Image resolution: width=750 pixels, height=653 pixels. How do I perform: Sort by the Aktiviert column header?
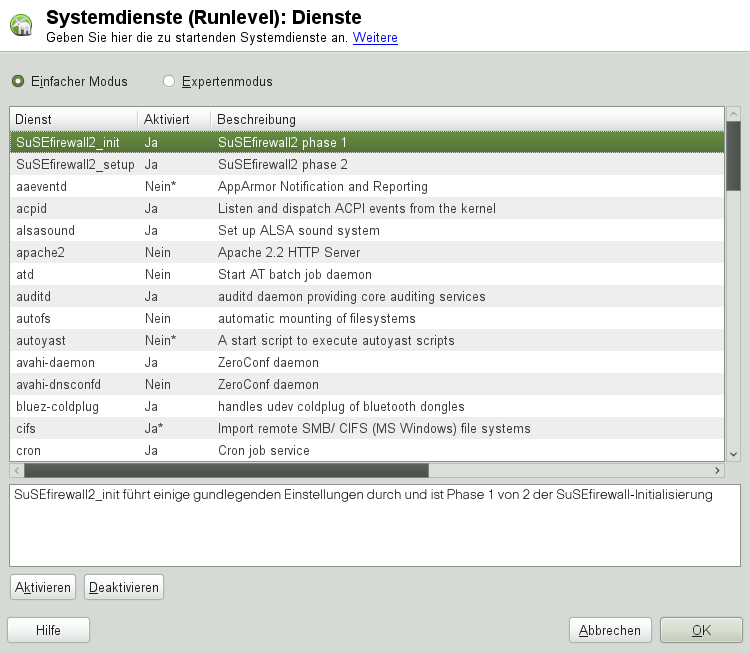[173, 119]
